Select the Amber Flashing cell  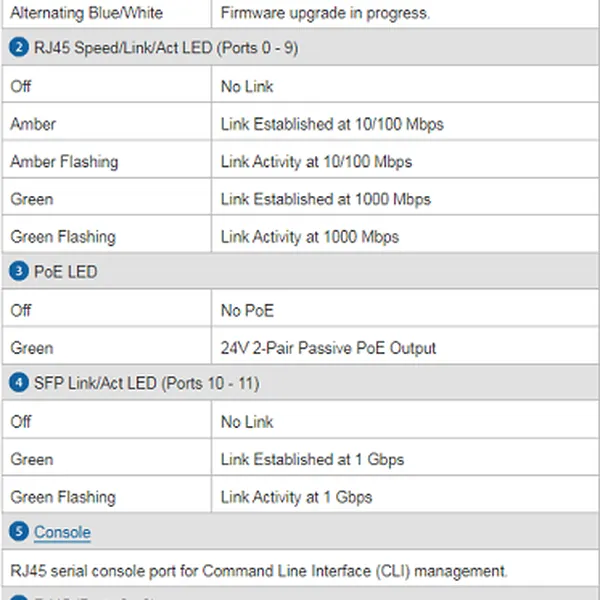point(64,162)
